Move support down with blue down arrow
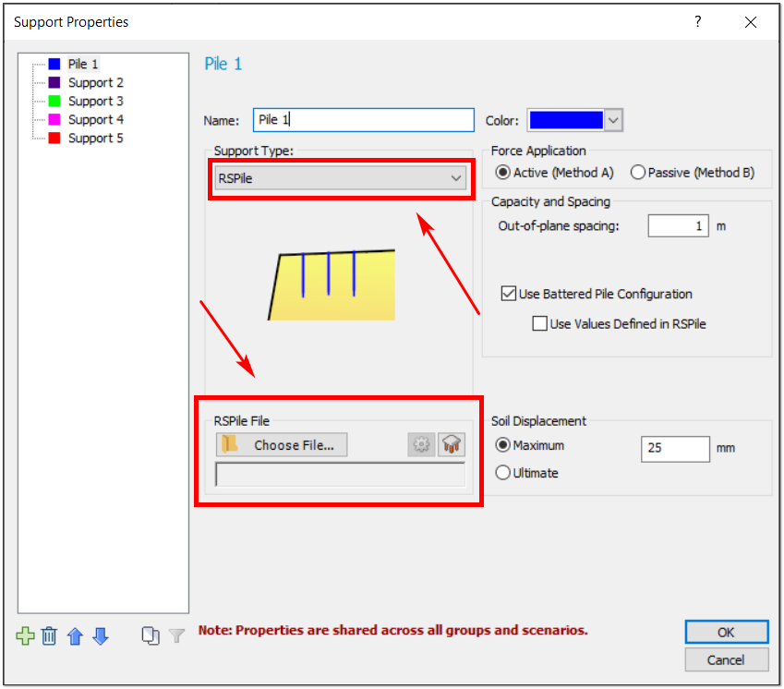The width and height of the screenshot is (784, 689). pos(101,636)
